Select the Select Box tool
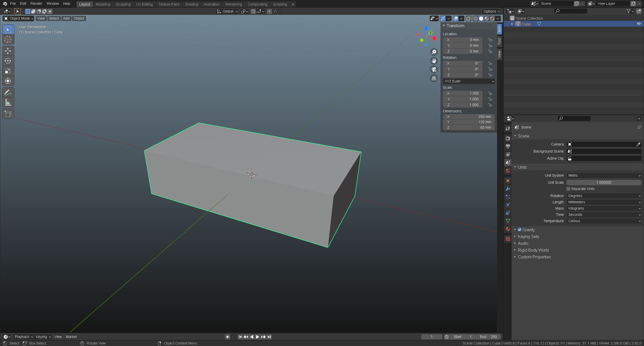The width and height of the screenshot is (644, 346). pyautogui.click(x=8, y=30)
